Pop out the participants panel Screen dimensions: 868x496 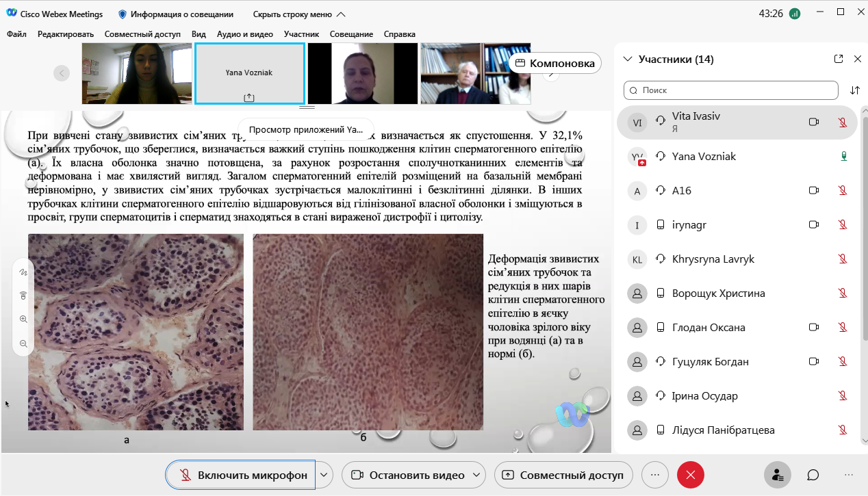coord(839,60)
